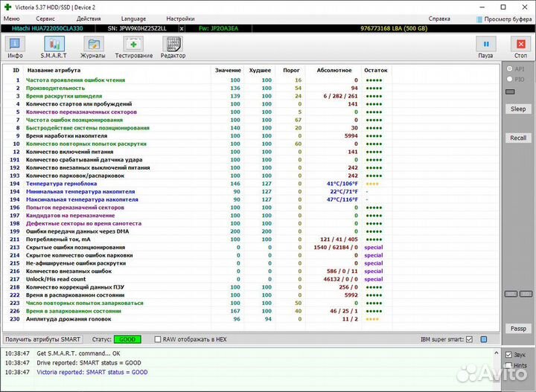Launch the Редактор disk editor
Image resolution: width=536 pixels, height=392 pixels.
173,47
